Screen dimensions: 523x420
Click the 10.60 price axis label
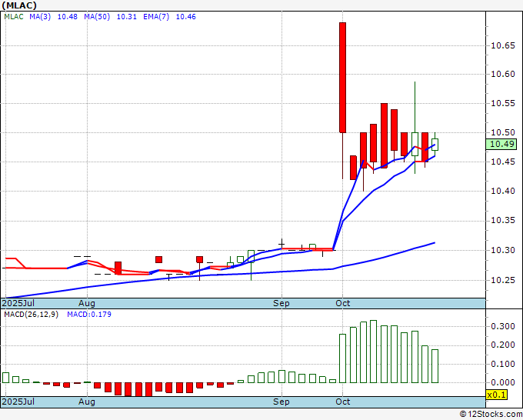503,74
